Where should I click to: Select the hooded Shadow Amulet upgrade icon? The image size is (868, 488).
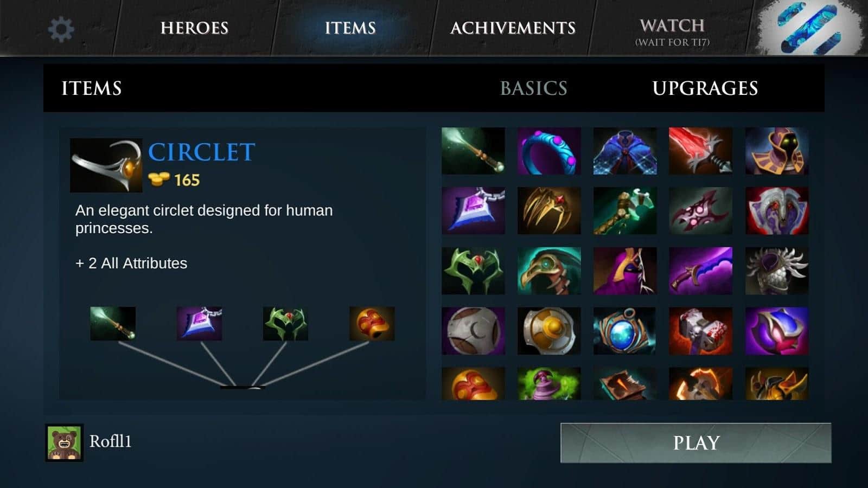(777, 151)
